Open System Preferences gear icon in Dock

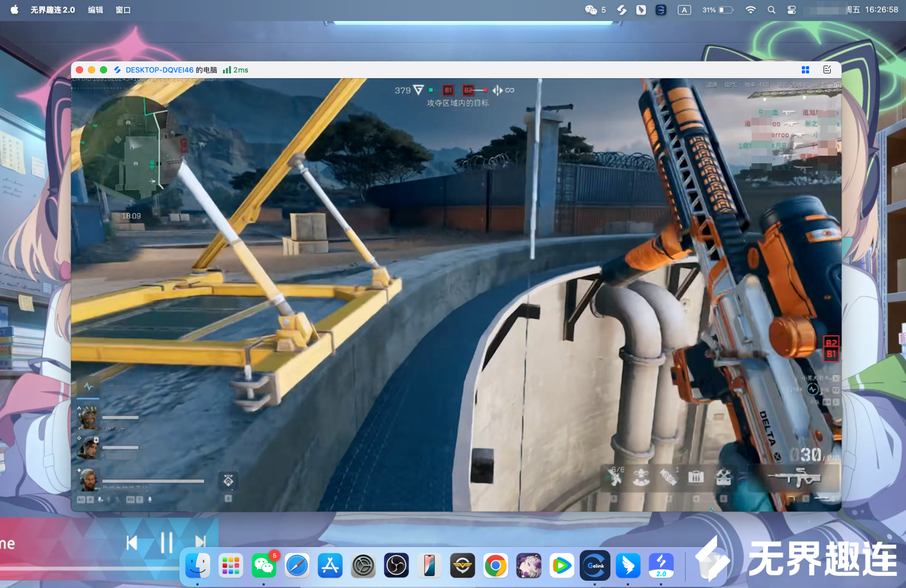point(364,566)
